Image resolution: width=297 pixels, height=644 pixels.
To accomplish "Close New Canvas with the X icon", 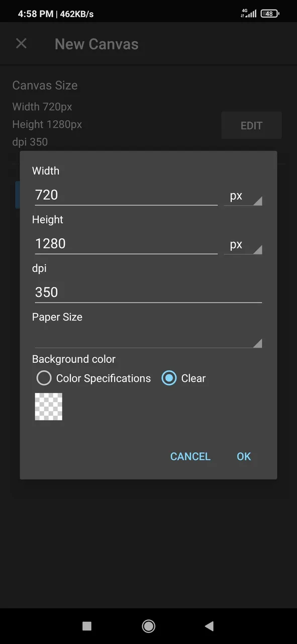I will 21,44.
